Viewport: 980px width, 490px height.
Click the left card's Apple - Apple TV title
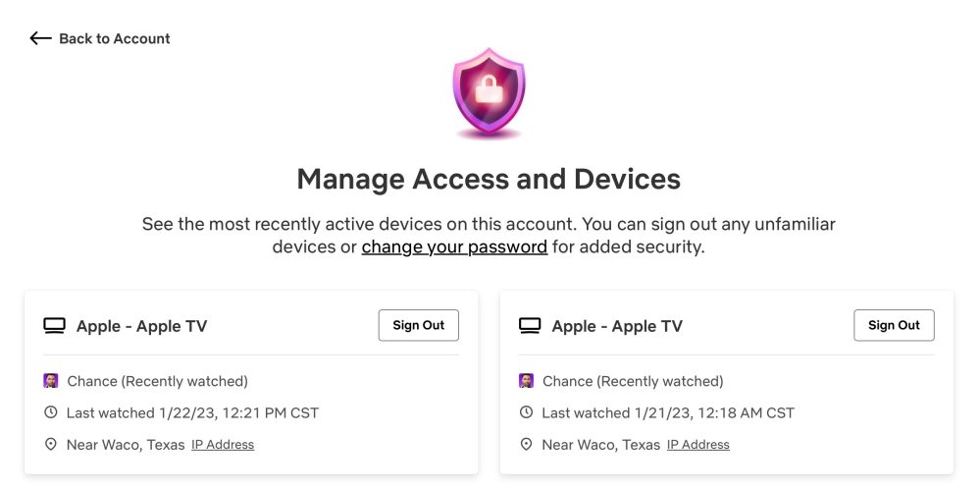coord(141,326)
